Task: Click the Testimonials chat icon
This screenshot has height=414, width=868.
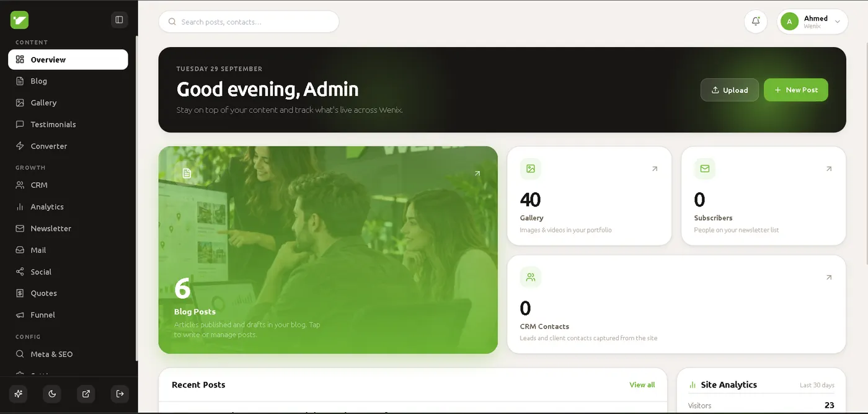Action: pyautogui.click(x=20, y=125)
